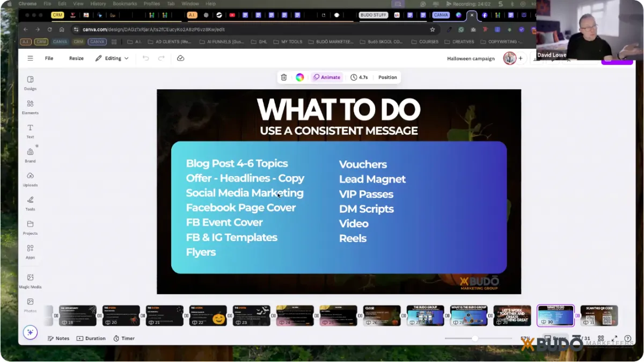Select the Let's Work Together thumbnail
This screenshot has width=644, height=362.
click(x=512, y=315)
